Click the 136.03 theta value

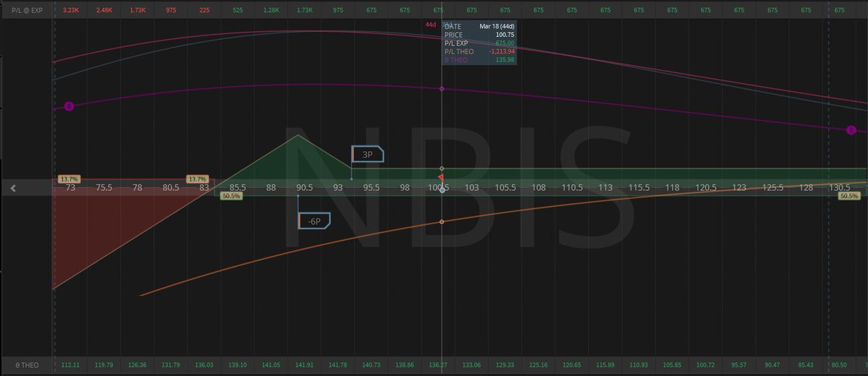point(205,366)
